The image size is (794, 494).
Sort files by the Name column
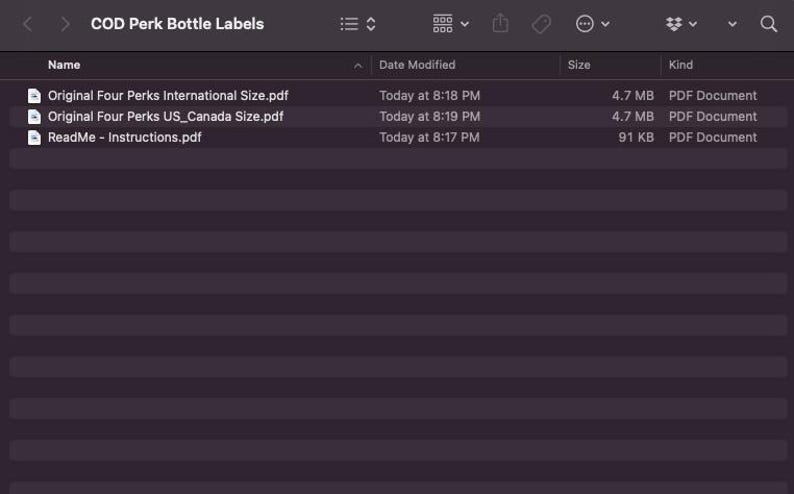click(64, 65)
